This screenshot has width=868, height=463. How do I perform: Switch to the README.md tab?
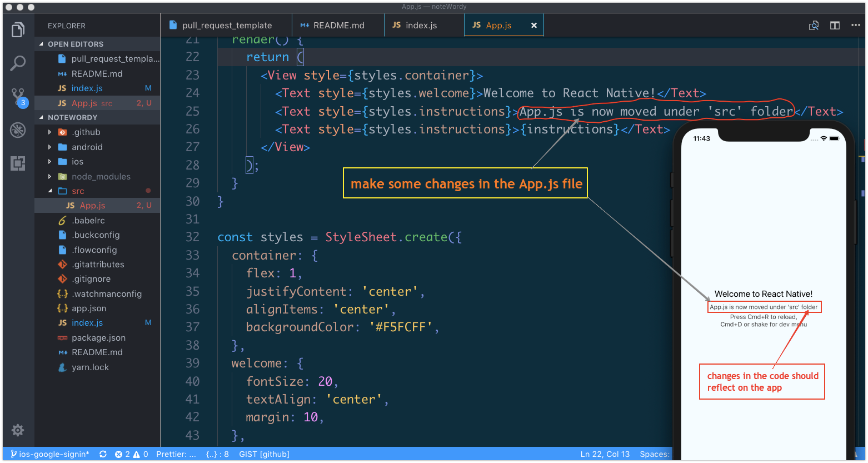(337, 24)
